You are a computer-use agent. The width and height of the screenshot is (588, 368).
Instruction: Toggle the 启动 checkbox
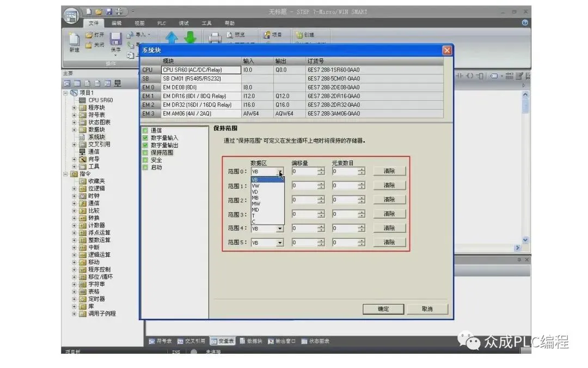coord(145,167)
